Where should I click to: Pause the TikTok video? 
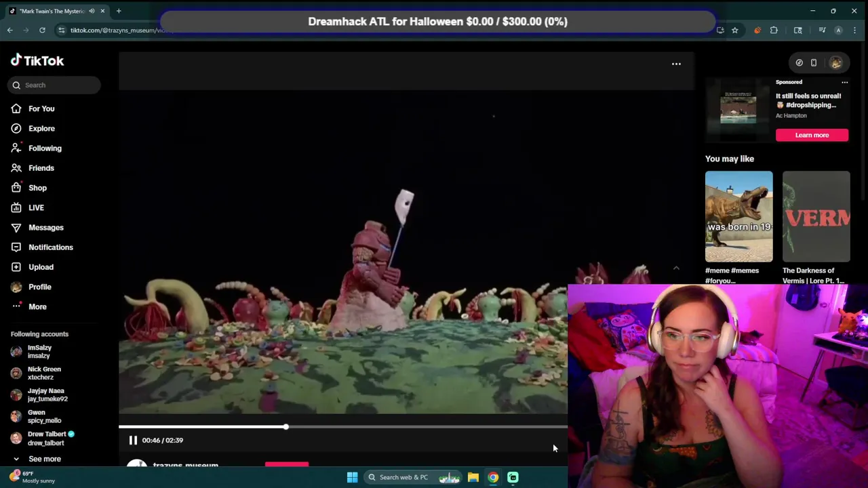pyautogui.click(x=133, y=441)
